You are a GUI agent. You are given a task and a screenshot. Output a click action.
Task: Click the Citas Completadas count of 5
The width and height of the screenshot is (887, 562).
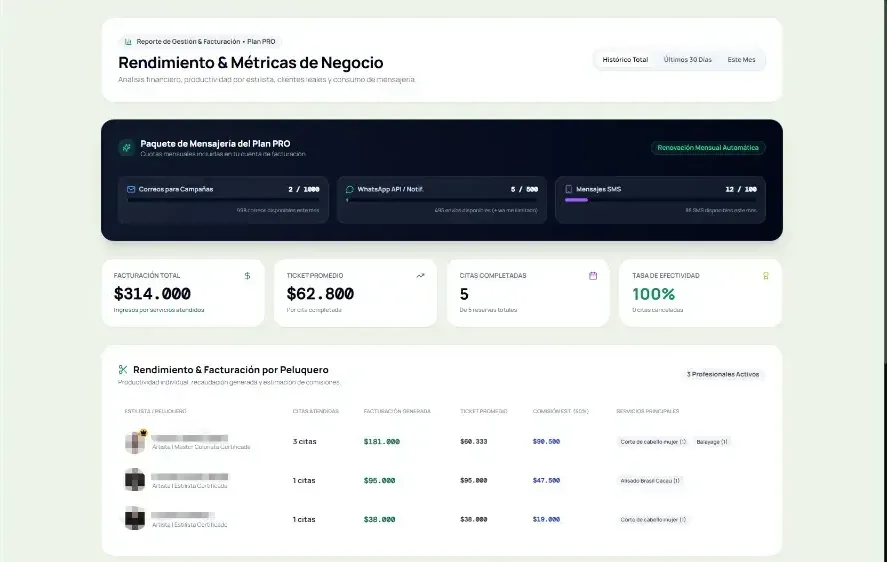coord(464,294)
